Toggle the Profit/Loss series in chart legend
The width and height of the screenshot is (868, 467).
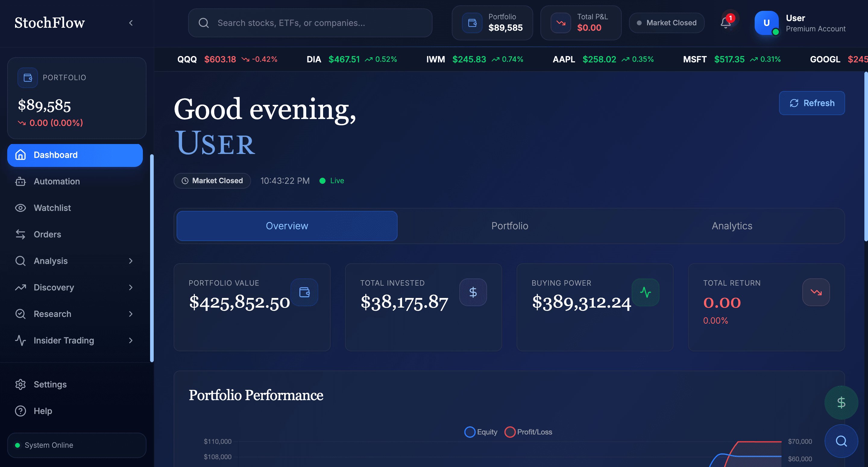coord(528,432)
